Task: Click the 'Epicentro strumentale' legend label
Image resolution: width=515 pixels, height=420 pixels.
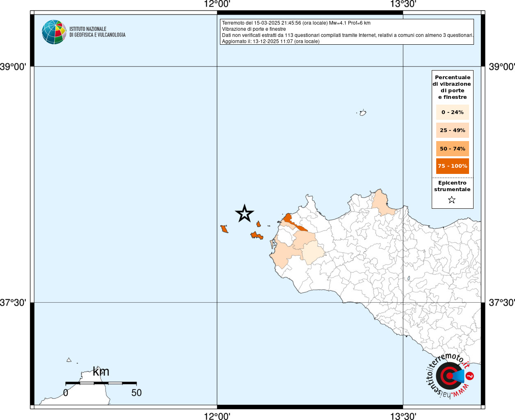Action: tap(452, 186)
